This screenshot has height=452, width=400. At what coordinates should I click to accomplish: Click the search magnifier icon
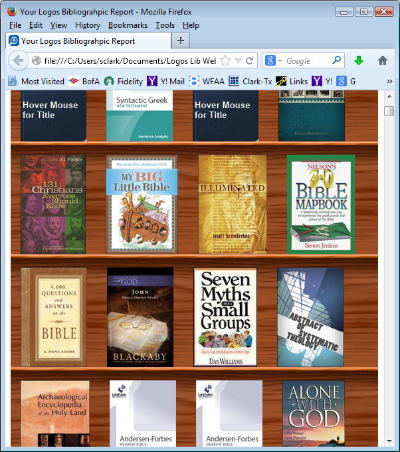click(337, 60)
